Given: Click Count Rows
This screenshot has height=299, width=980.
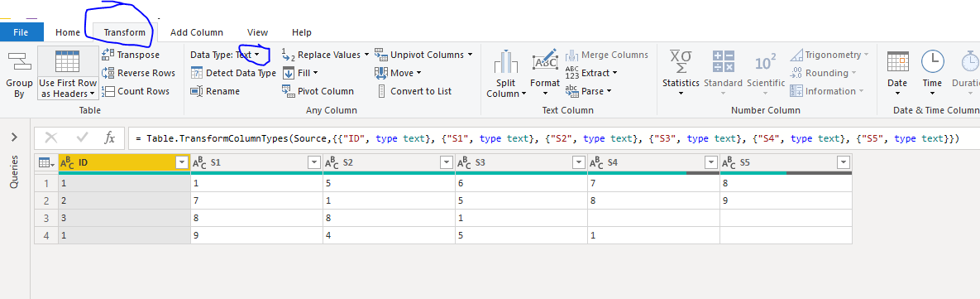Looking at the screenshot, I should (135, 91).
